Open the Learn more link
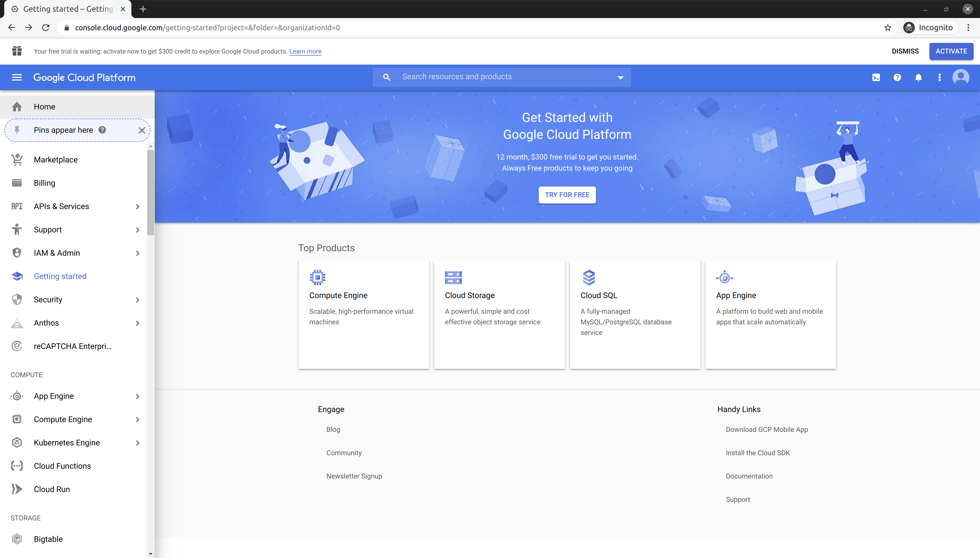This screenshot has width=980, height=558. pyautogui.click(x=305, y=51)
